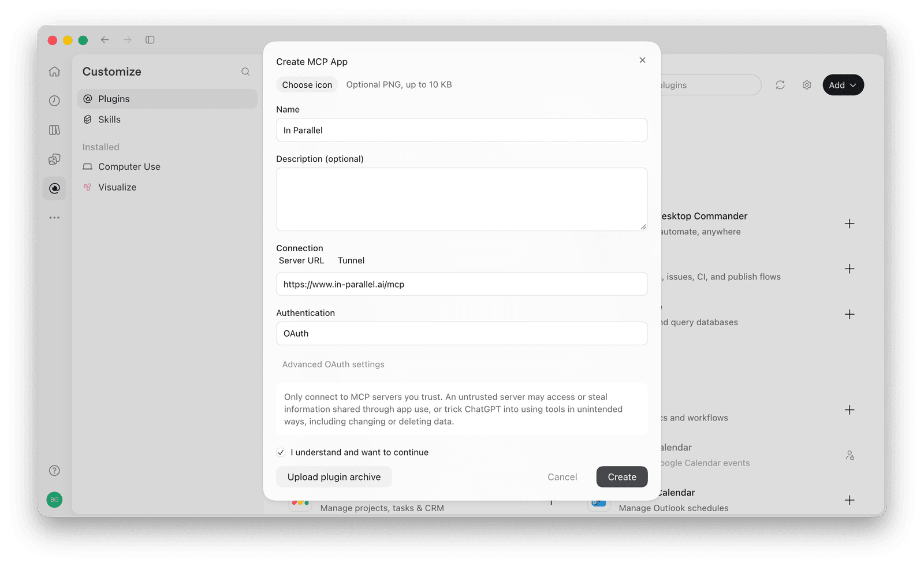Screen dimensions: 924x566
Task: Click the Create button
Action: [622, 477]
